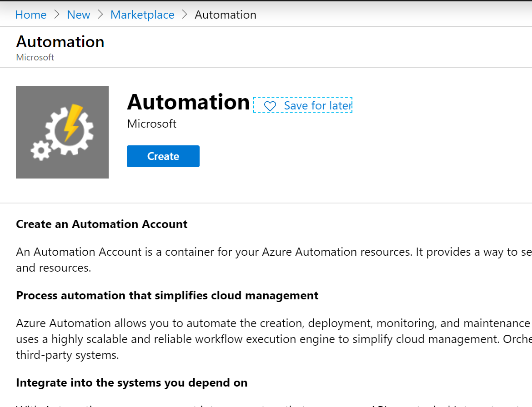The image size is (532, 407).
Task: Click the Automation gear and lightning logo
Action: [62, 132]
